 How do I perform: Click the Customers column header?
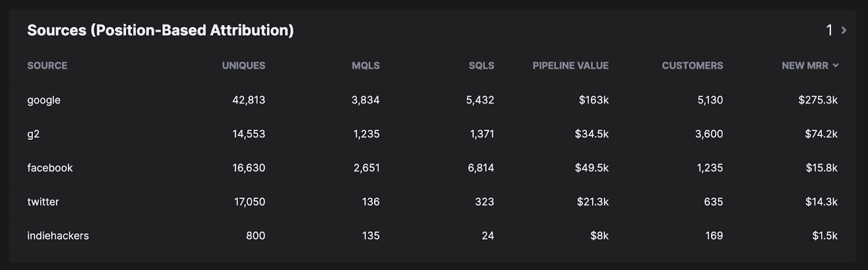point(692,66)
